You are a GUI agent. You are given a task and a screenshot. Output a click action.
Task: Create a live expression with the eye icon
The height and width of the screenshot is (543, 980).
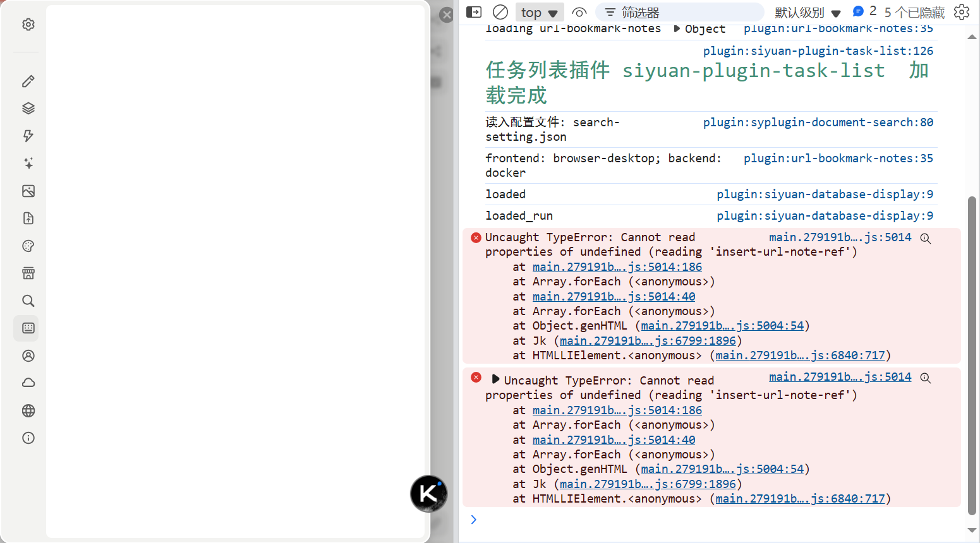pyautogui.click(x=579, y=12)
